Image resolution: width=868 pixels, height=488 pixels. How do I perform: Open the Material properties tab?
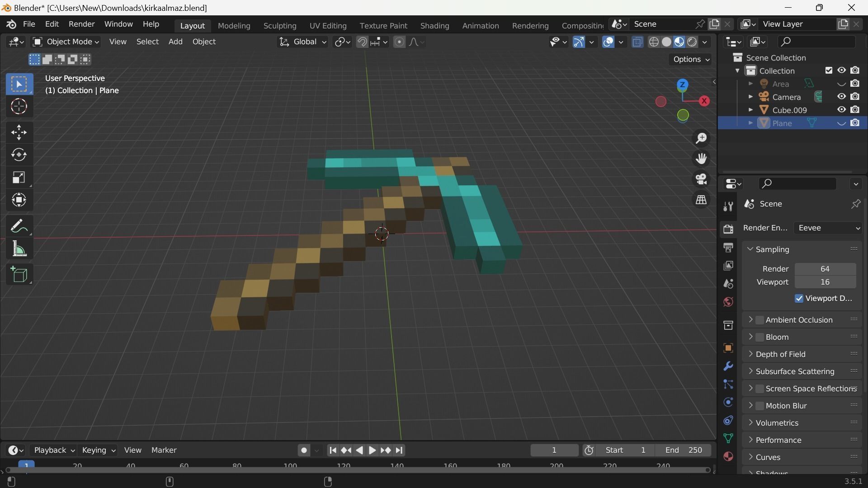coord(728,457)
